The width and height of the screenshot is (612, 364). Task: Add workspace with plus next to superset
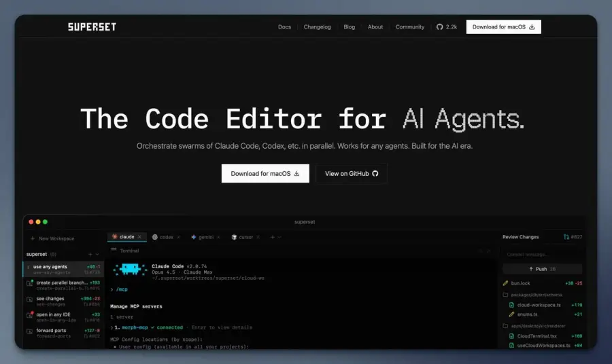click(90, 255)
